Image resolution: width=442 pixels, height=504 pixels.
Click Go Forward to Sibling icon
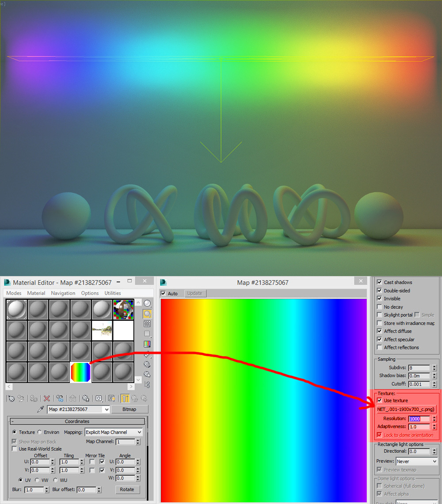click(x=144, y=398)
